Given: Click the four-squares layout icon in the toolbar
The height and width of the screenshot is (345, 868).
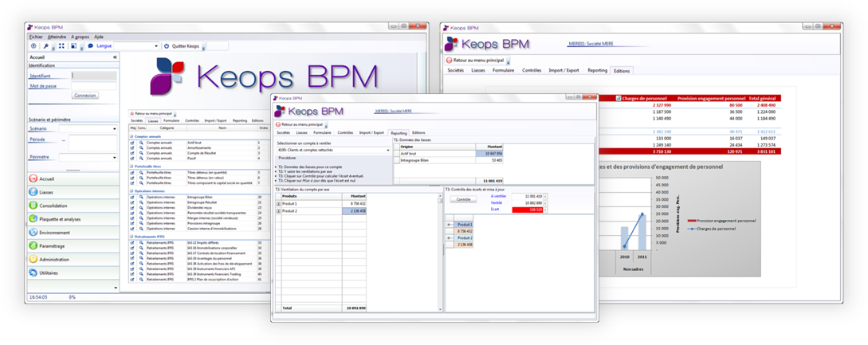Looking at the screenshot, I should tap(61, 46).
